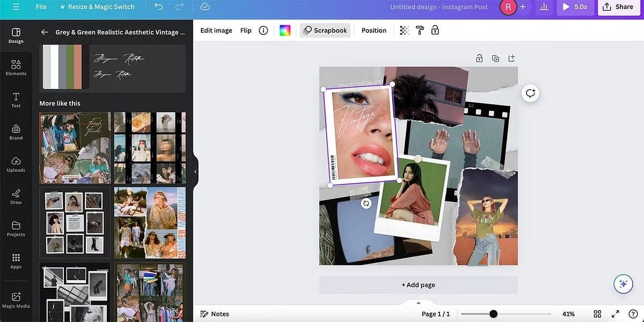644x322 pixels.
Task: Click the rotate handle below the selected image
Action: coord(366,203)
